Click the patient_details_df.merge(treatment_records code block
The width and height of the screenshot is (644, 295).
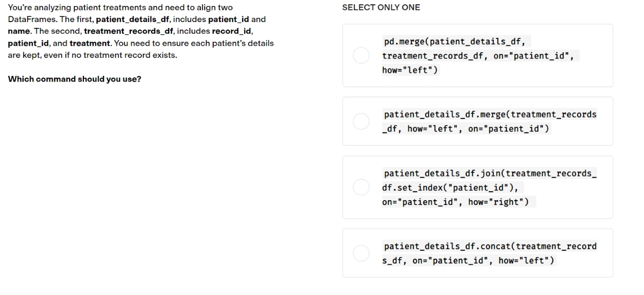pyautogui.click(x=490, y=121)
